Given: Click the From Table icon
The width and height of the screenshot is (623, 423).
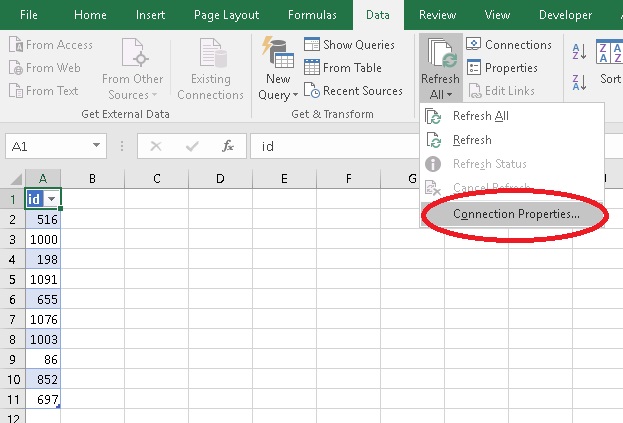Looking at the screenshot, I should [x=311, y=68].
